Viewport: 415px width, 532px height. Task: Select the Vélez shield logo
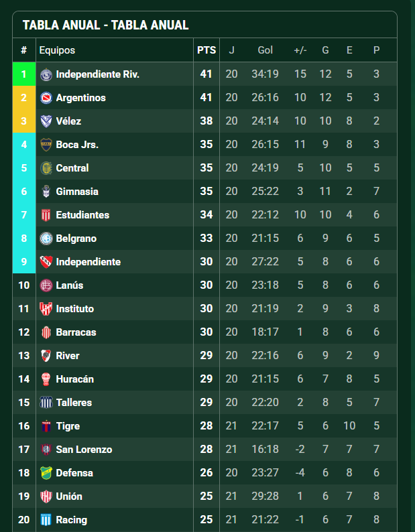click(x=46, y=121)
